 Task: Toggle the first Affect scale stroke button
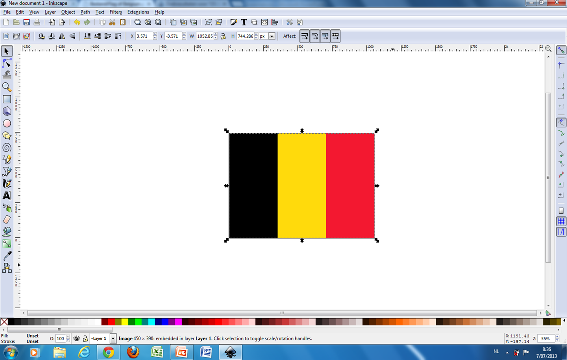(304, 36)
